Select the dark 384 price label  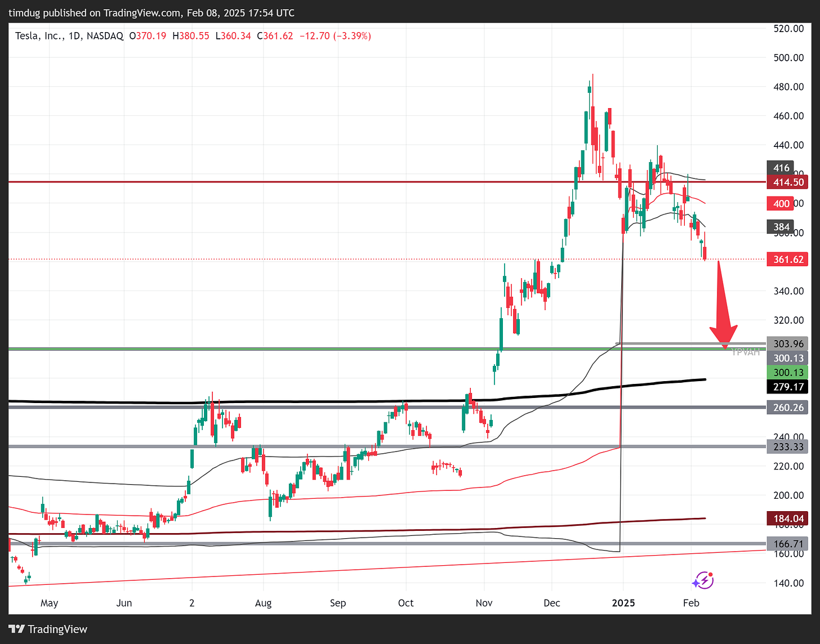pyautogui.click(x=781, y=227)
